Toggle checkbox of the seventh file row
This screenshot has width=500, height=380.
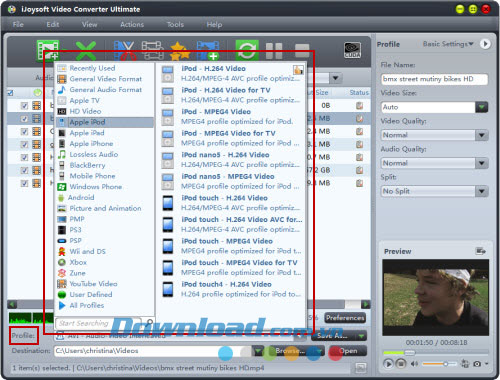click(x=24, y=183)
